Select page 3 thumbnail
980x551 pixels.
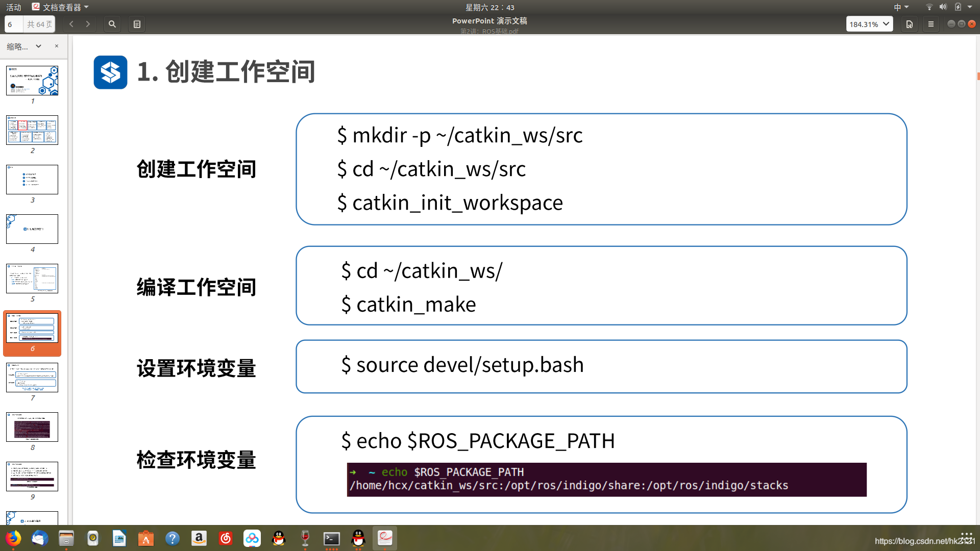pyautogui.click(x=32, y=180)
